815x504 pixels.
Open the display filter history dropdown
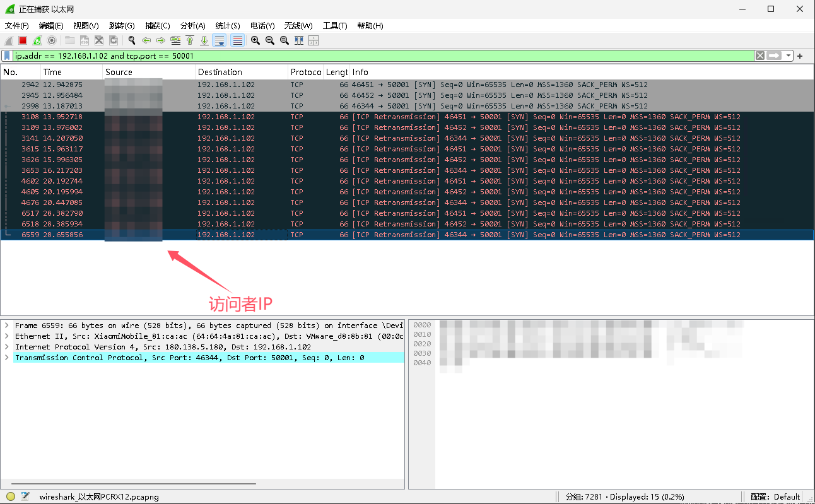[789, 56]
